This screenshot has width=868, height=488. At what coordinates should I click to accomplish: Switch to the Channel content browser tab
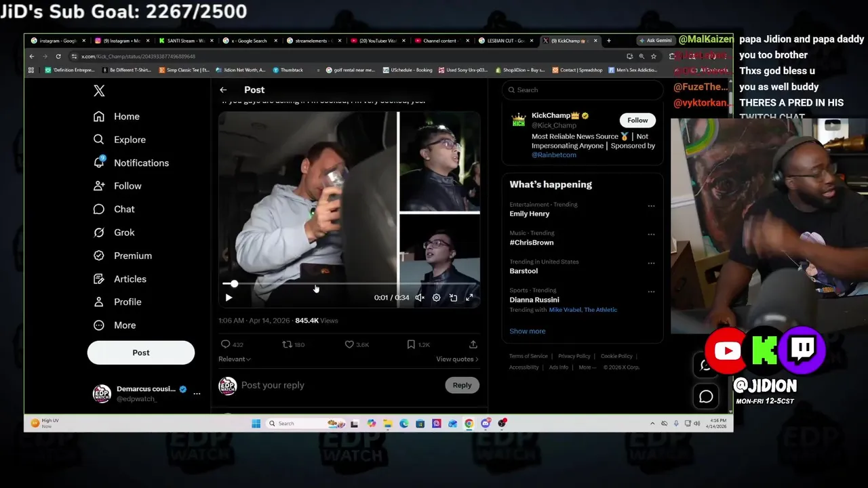(441, 41)
